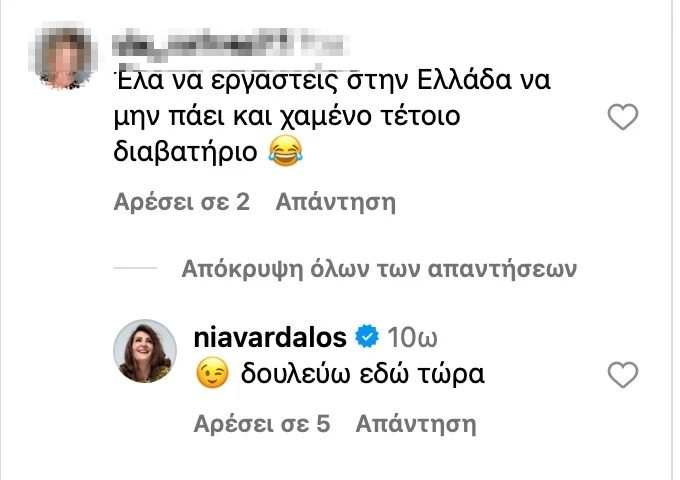This screenshot has height=480, width=680.
Task: Open niavardalos's profile photo
Action: (x=145, y=351)
